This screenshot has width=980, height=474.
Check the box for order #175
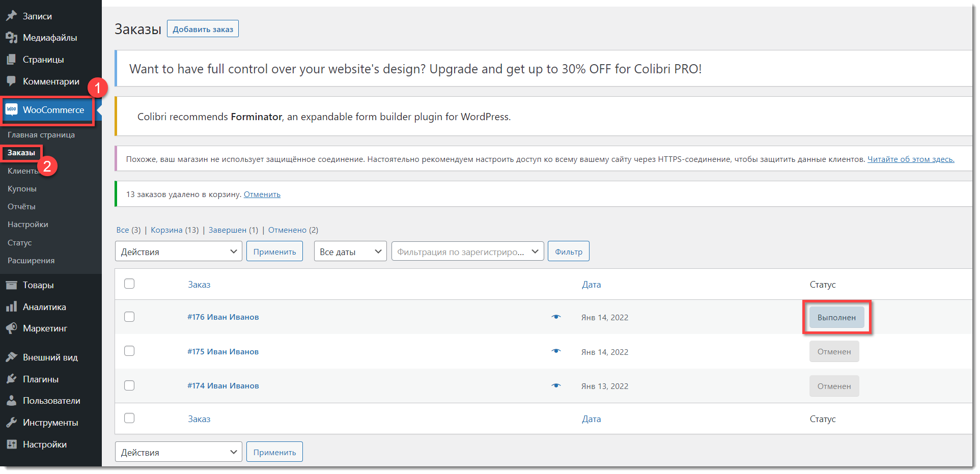pos(129,351)
